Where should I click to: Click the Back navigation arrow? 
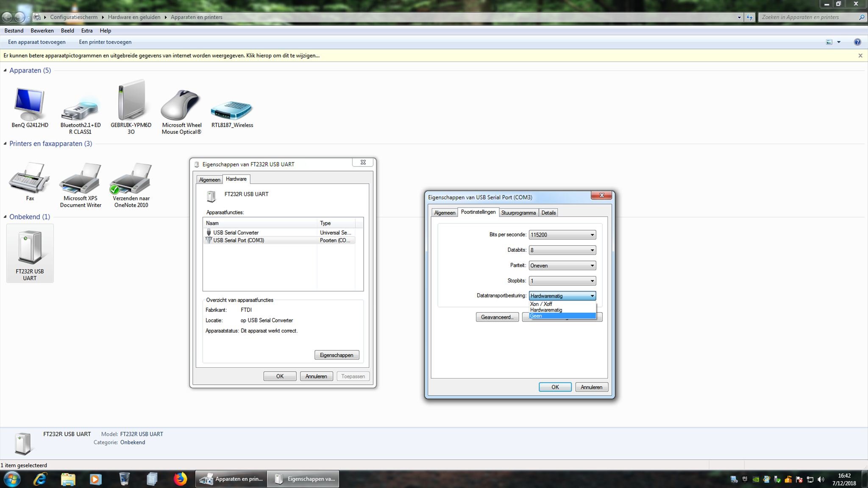click(7, 17)
